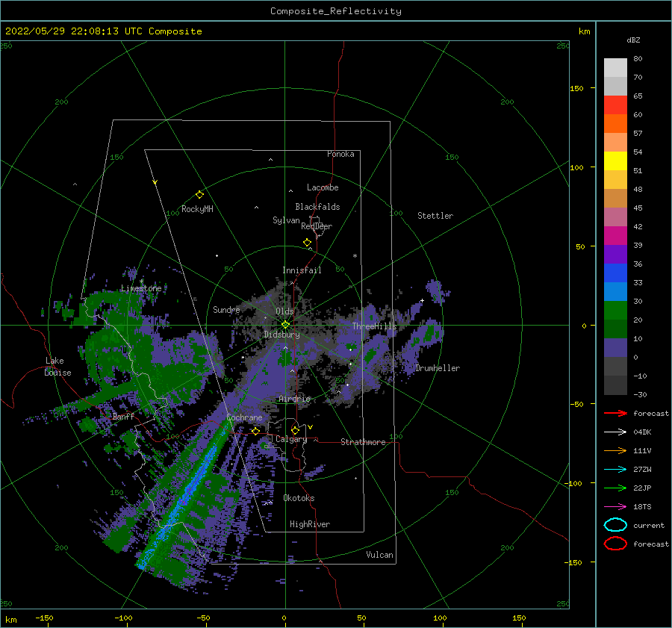Select the Sylvan label
Screen dimensions: 672x628
tap(286, 220)
